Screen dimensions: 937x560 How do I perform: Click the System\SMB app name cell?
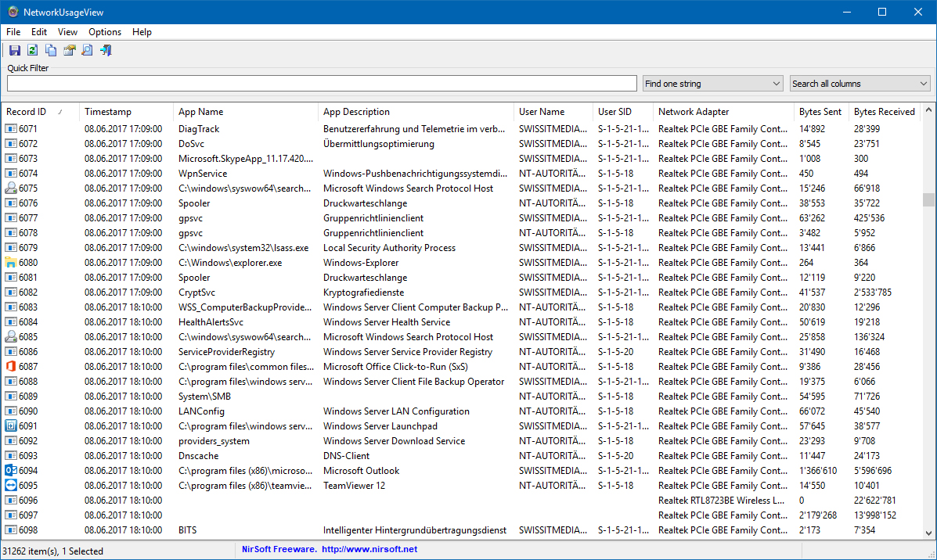pyautogui.click(x=204, y=397)
